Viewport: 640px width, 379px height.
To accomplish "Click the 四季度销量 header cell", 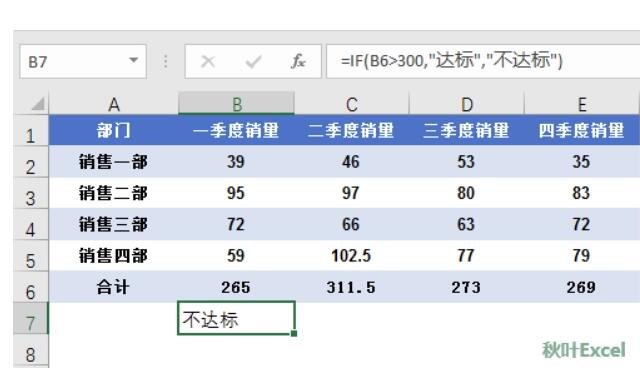I will [582, 130].
